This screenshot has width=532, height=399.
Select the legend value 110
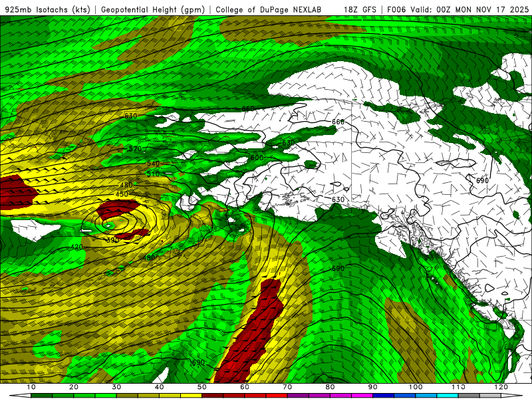pos(458,387)
